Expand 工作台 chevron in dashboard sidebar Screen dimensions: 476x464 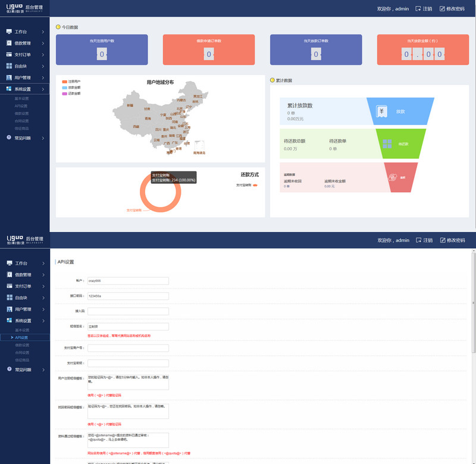43,32
